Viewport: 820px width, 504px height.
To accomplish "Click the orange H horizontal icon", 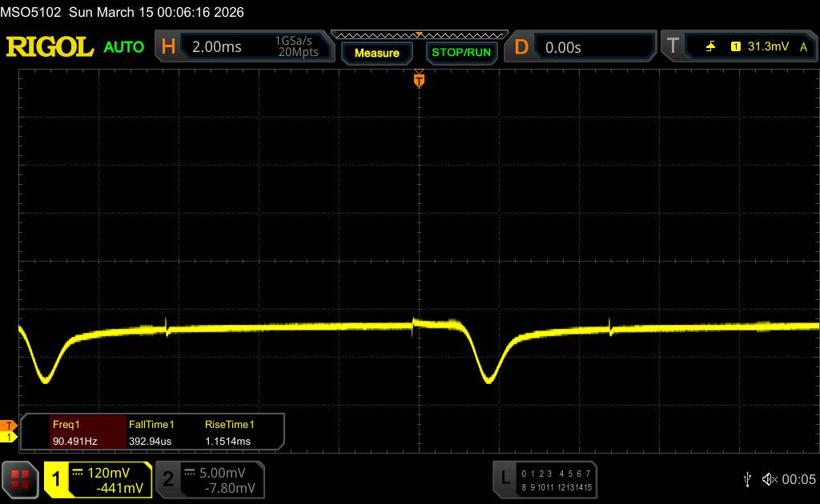I will (x=168, y=47).
